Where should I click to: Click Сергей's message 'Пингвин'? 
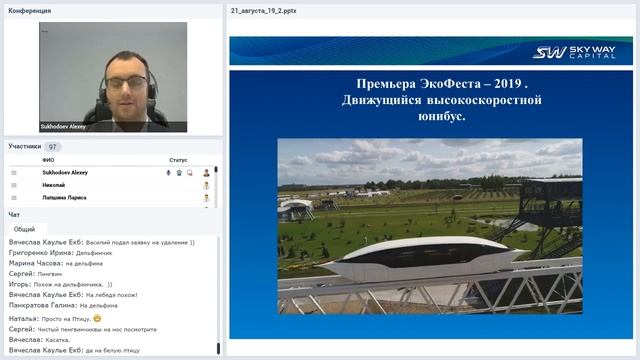point(36,274)
